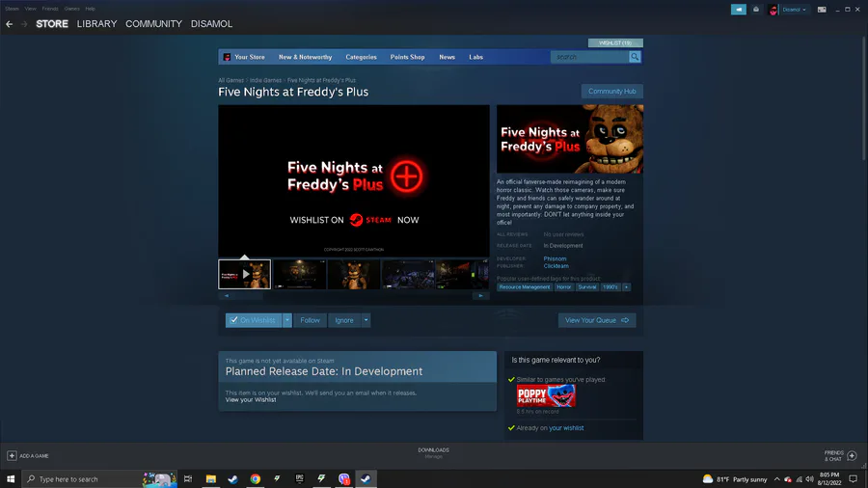Click the Follow button
Screen dimensions: 868x488
tap(310, 320)
